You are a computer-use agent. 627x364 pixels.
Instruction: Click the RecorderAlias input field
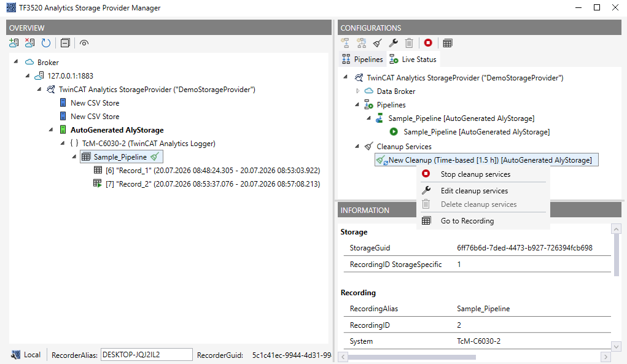(146, 354)
